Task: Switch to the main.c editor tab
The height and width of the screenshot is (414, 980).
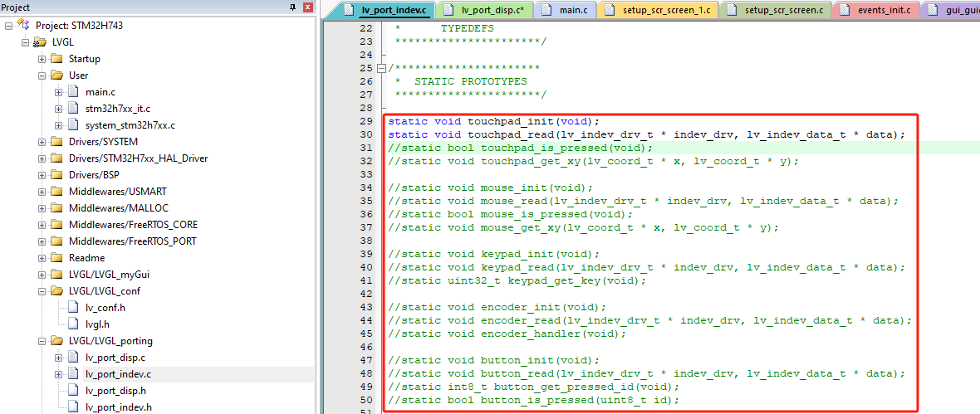Action: (566, 10)
